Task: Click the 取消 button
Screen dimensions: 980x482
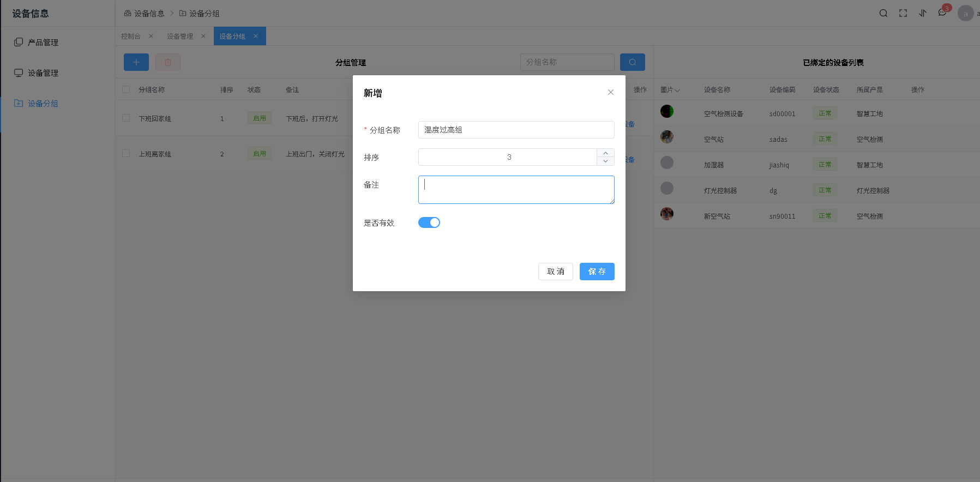Action: point(555,272)
